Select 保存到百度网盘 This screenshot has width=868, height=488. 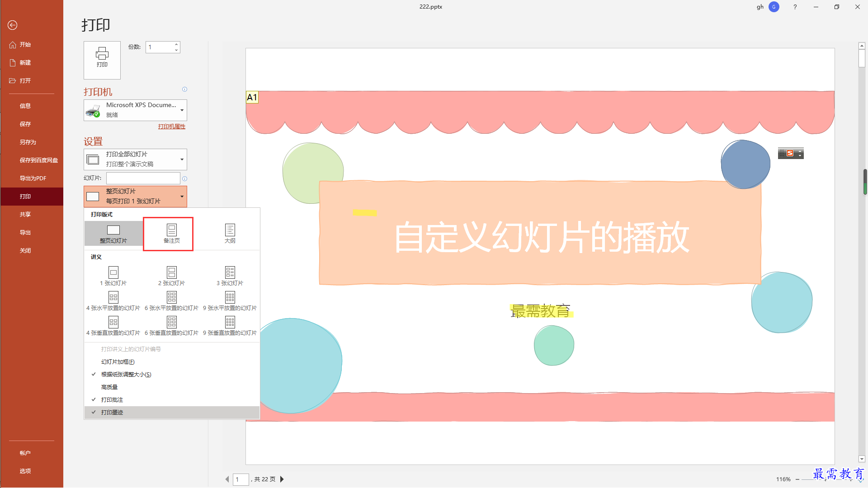click(39, 160)
